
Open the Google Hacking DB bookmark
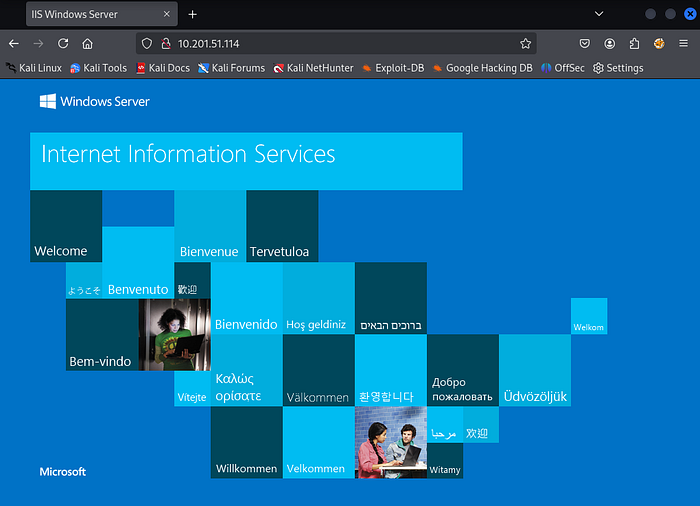pyautogui.click(x=483, y=68)
